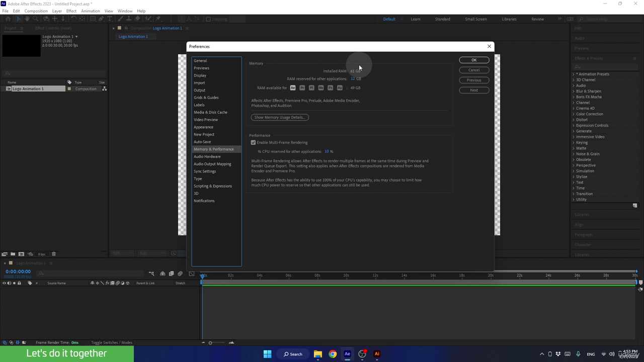Click RAM reserved for other applications value 12
This screenshot has height=362, width=644.
(353, 79)
